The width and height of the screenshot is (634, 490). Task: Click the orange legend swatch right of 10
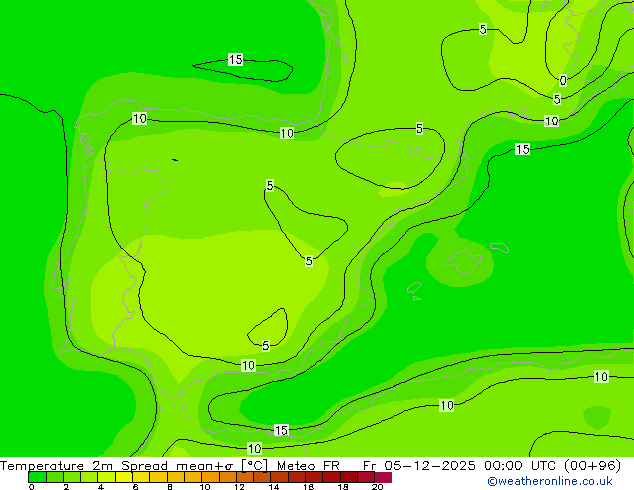(x=210, y=477)
